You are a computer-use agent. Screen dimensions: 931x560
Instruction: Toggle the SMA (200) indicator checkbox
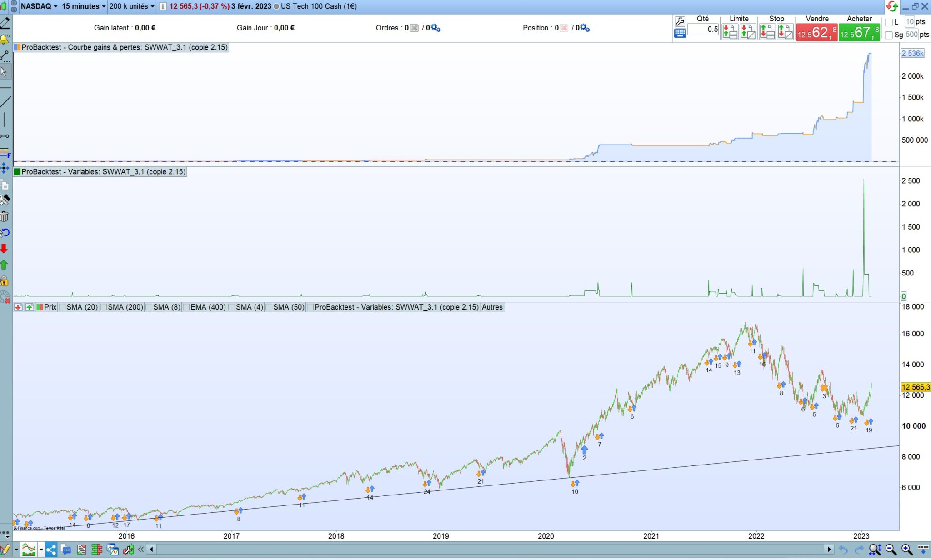(x=104, y=307)
